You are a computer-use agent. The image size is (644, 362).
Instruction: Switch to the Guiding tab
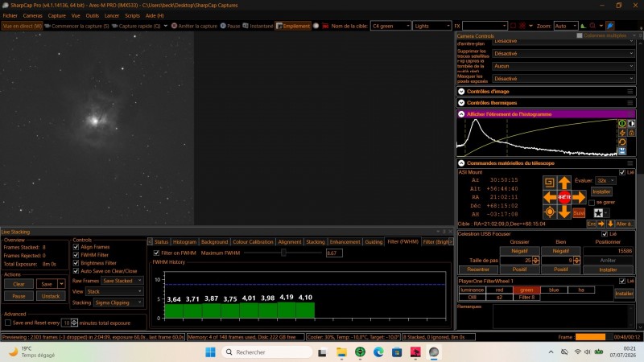[x=374, y=242]
